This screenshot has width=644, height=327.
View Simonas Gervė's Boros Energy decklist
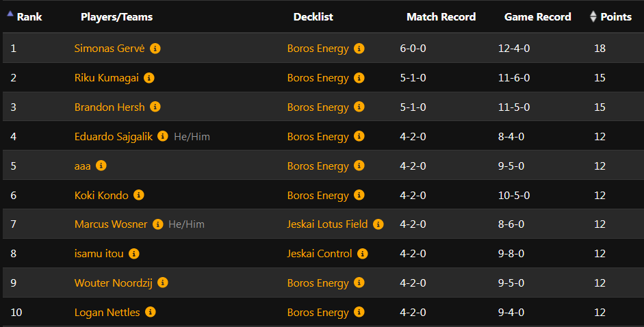click(x=318, y=49)
